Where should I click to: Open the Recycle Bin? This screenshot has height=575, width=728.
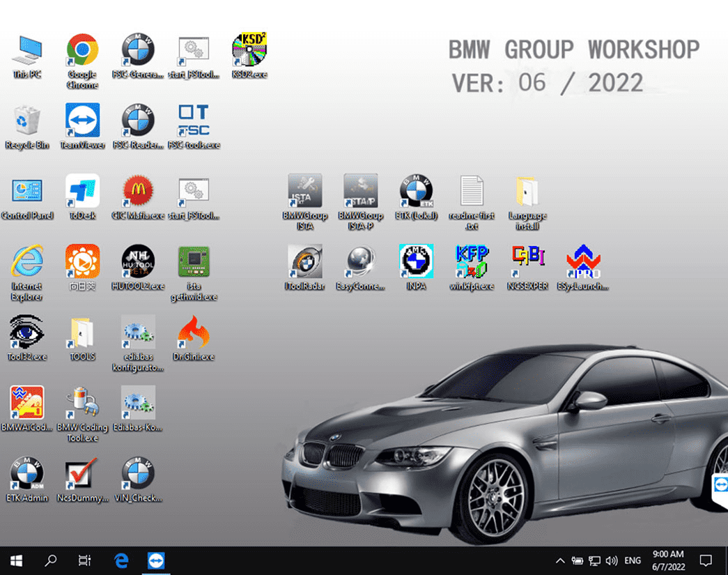pos(27,127)
